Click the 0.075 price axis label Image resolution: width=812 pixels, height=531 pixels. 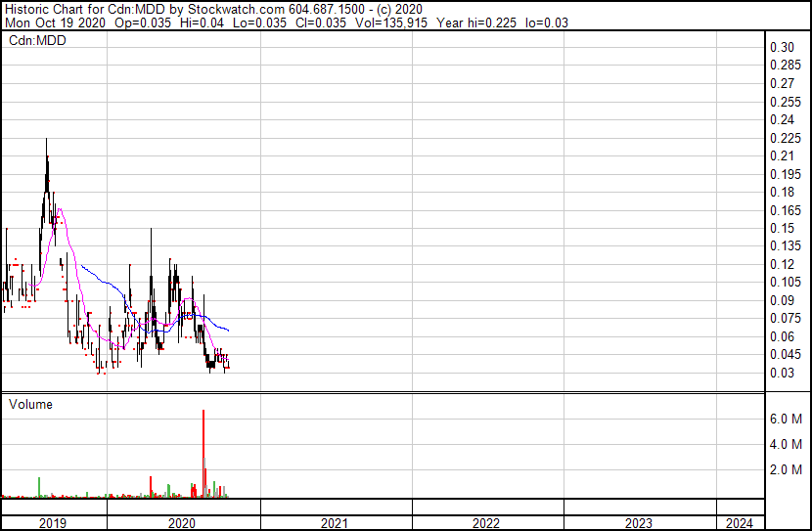pos(786,318)
